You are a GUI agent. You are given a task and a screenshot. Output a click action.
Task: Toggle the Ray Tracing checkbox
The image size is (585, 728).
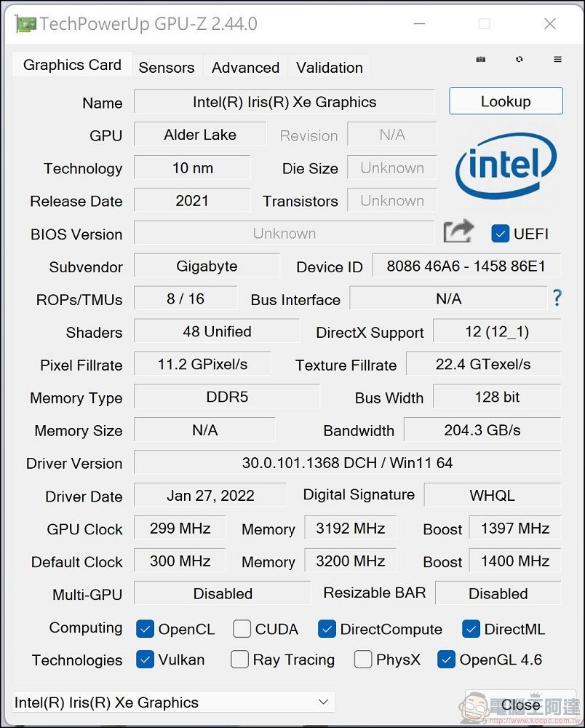point(239,660)
